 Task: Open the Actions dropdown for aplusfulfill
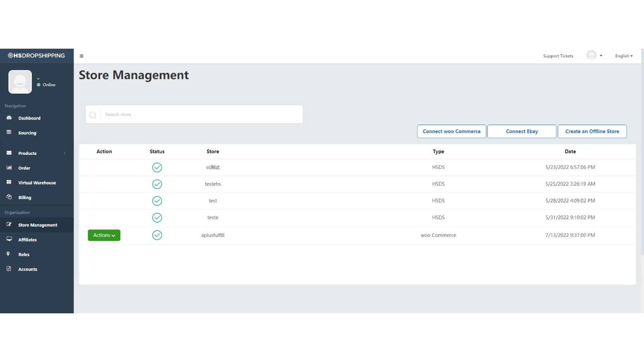click(104, 235)
